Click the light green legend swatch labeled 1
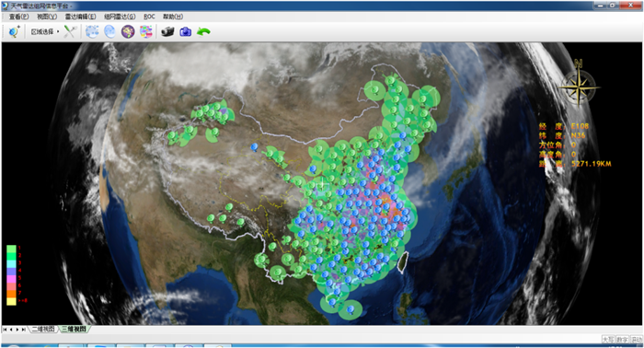 coord(11,249)
